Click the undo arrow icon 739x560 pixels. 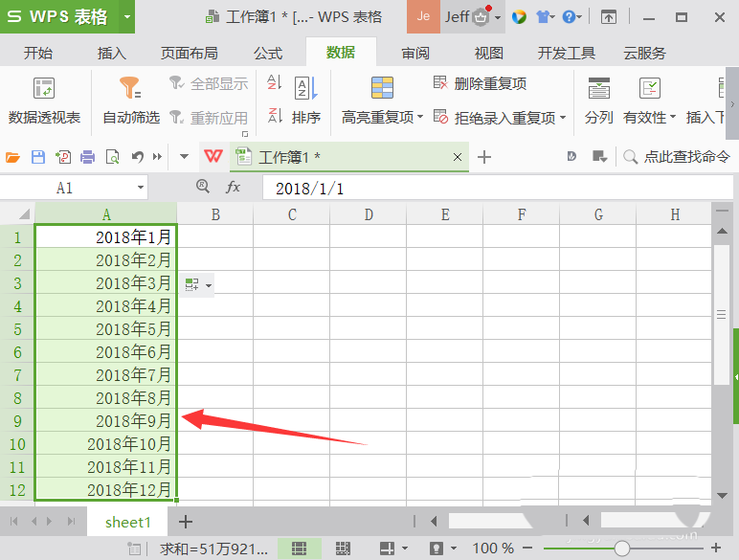[x=137, y=157]
